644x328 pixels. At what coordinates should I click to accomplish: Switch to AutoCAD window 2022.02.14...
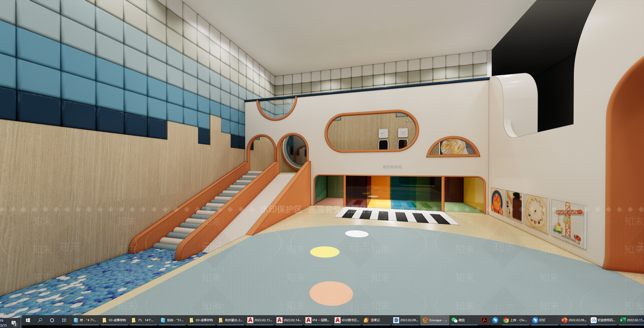(289, 320)
